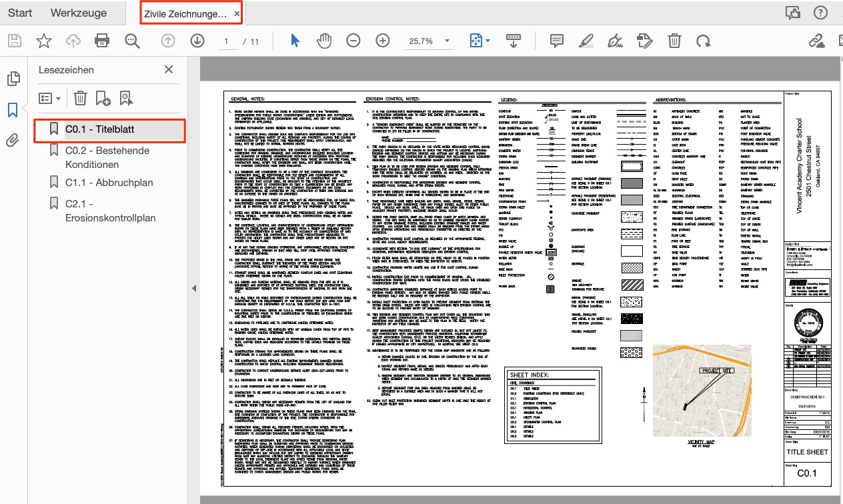
Task: Zoom out with the minus button
Action: (353, 41)
